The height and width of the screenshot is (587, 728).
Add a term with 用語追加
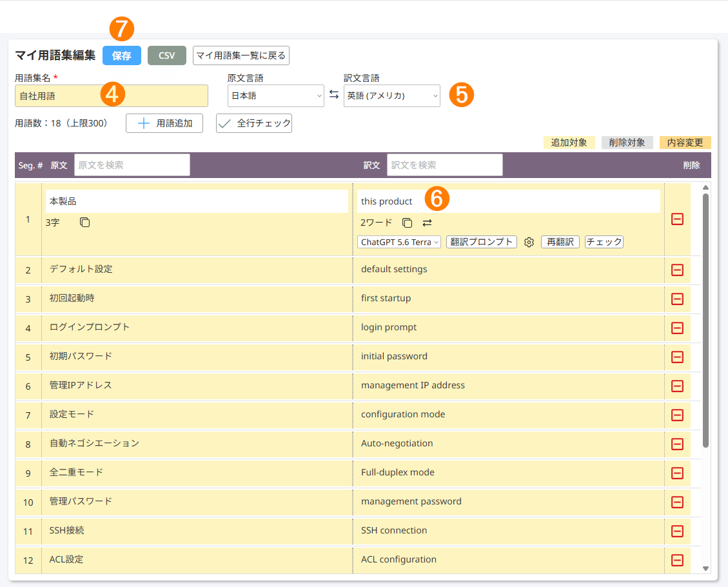pyautogui.click(x=164, y=123)
